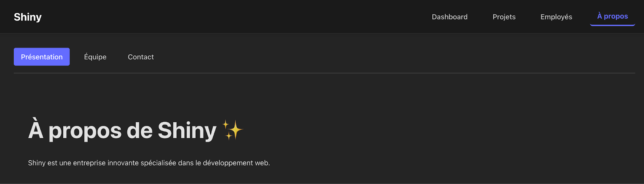Select the À propos navigation link

pyautogui.click(x=612, y=16)
